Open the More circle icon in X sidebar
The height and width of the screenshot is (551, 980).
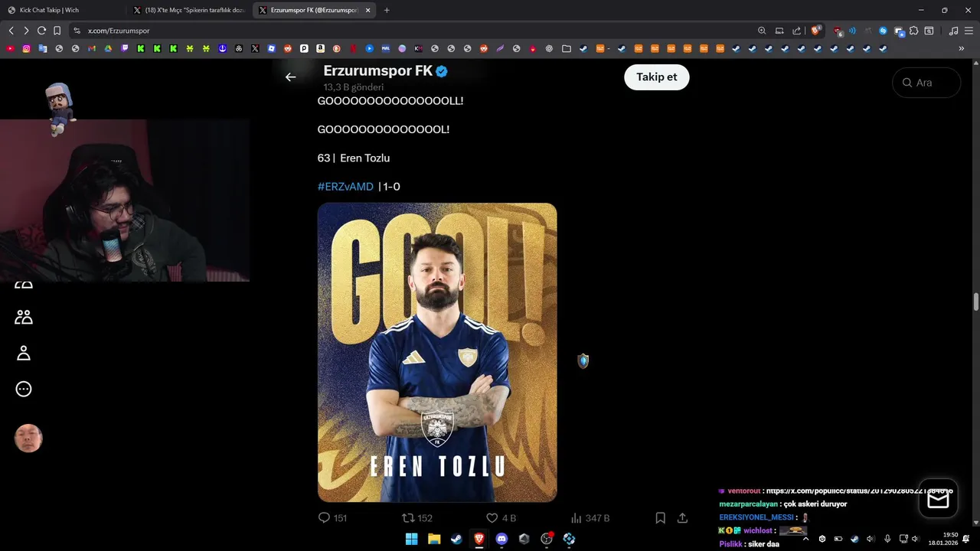point(24,389)
